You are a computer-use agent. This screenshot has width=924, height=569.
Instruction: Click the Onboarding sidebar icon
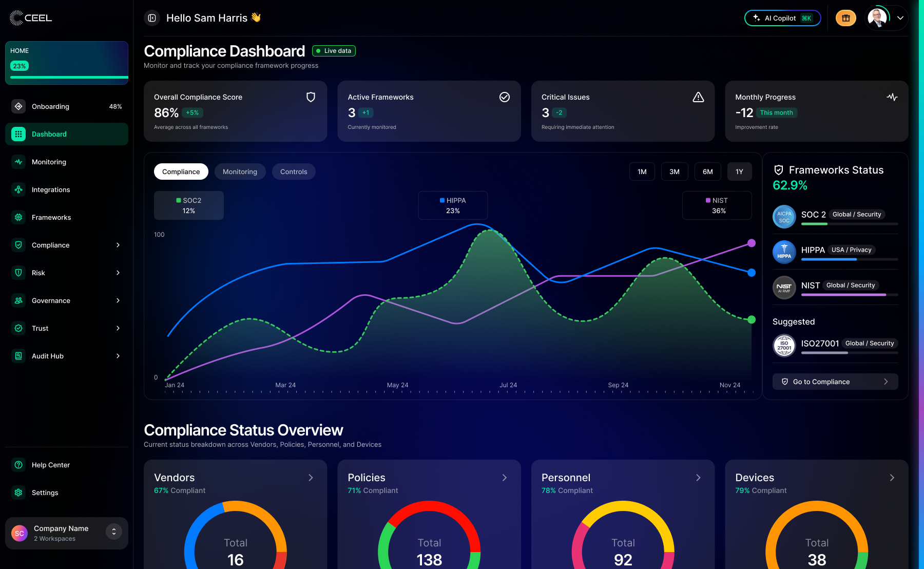pyautogui.click(x=18, y=106)
